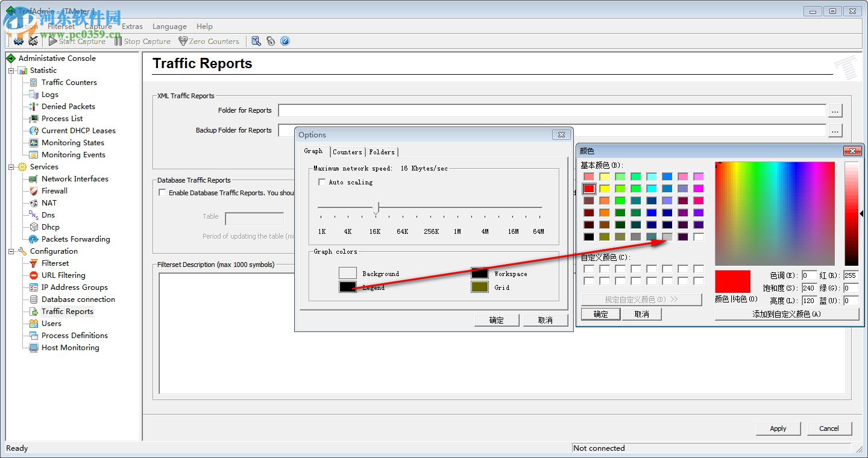Collapse the Configuration tree node
This screenshot has width=868, height=458.
[11, 251]
